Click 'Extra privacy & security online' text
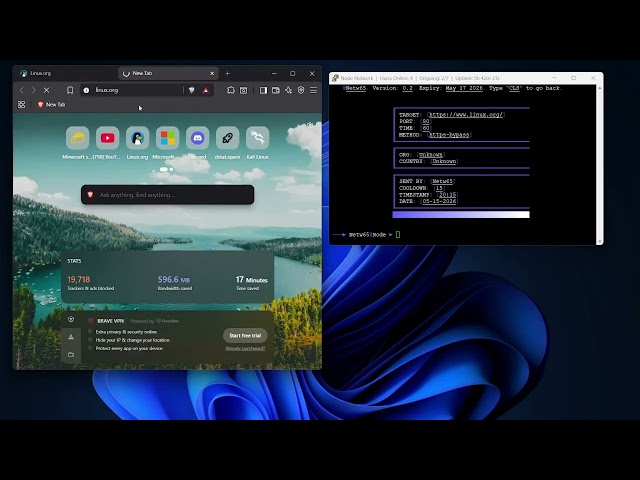 point(126,332)
